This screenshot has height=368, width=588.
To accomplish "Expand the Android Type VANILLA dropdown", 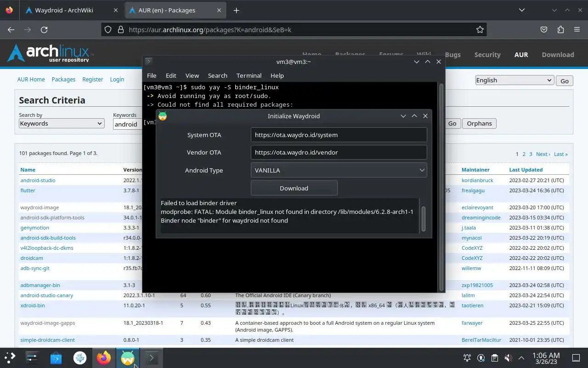I will (339, 170).
